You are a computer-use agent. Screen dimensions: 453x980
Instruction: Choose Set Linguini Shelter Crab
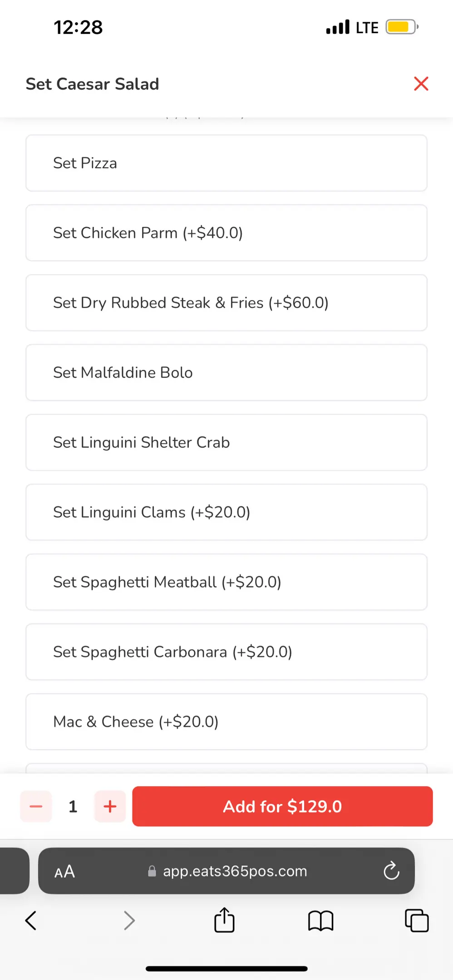pyautogui.click(x=226, y=442)
